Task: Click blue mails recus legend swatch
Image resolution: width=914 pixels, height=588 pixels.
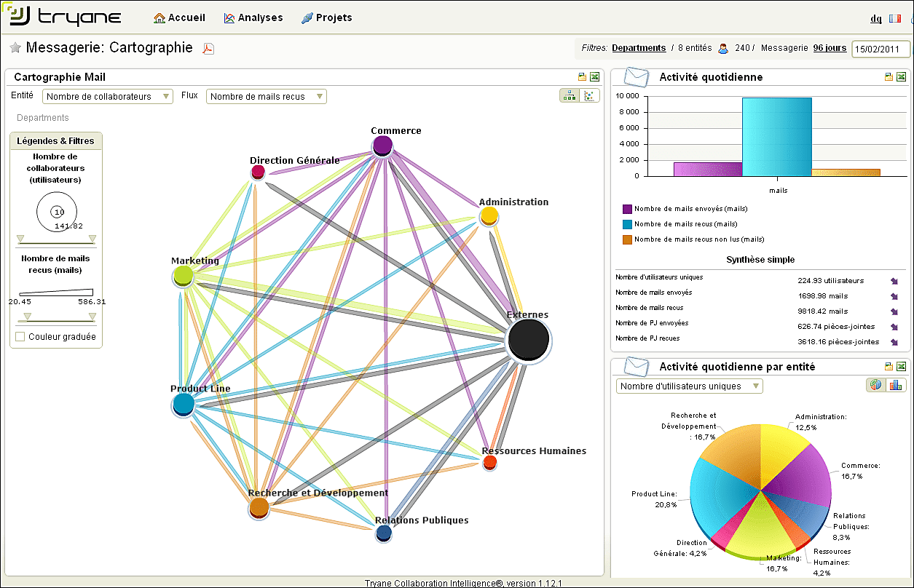Action: [627, 224]
